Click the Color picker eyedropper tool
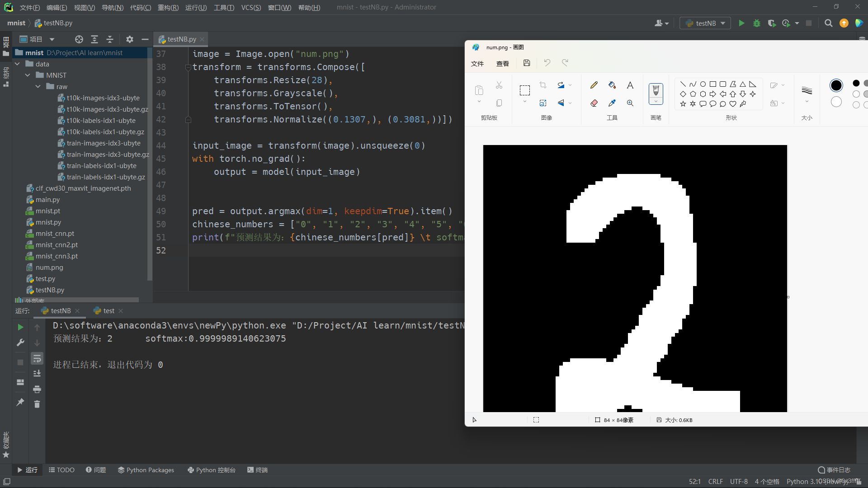The image size is (868, 488). click(x=612, y=103)
